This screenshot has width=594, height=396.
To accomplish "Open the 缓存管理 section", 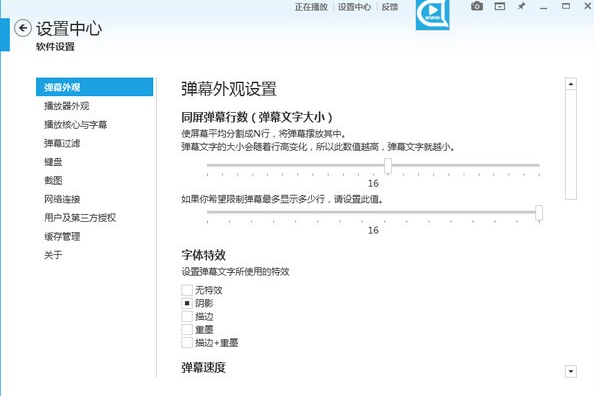I will click(62, 236).
